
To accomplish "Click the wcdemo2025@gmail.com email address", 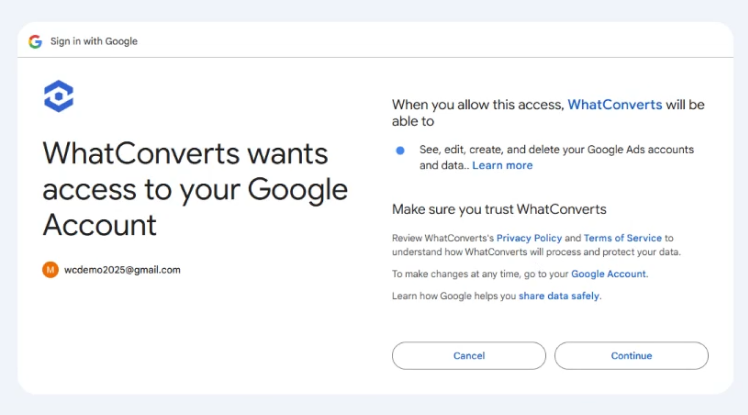I will pyautogui.click(x=122, y=270).
